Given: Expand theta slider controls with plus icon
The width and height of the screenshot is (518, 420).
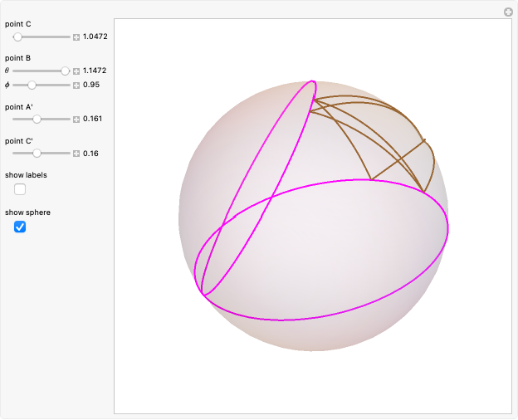Looking at the screenshot, I should pyautogui.click(x=76, y=71).
